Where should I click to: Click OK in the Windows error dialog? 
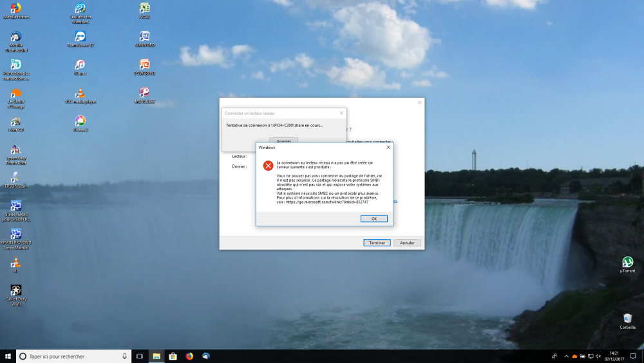click(374, 219)
